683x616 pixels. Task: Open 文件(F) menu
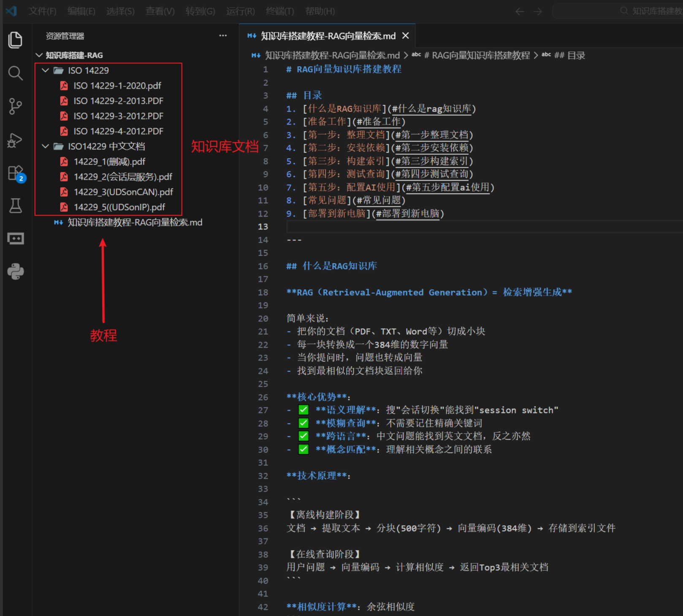click(43, 11)
